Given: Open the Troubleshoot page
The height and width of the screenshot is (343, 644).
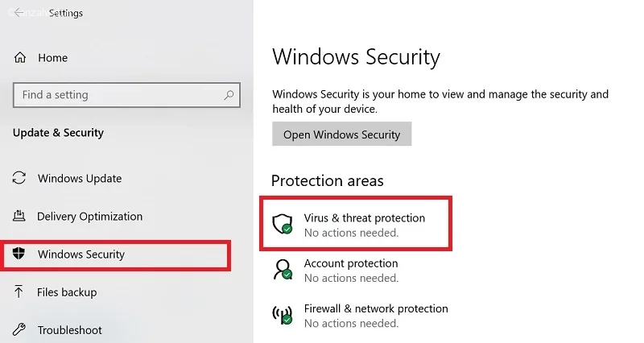Looking at the screenshot, I should point(69,330).
